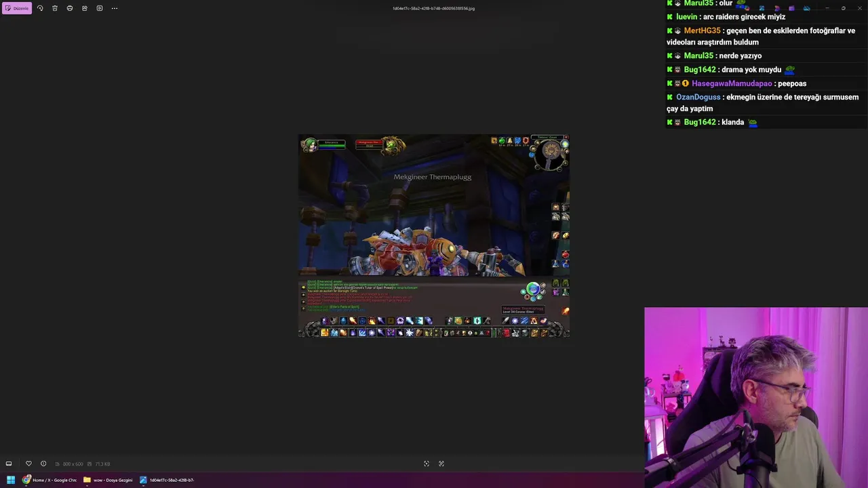Share the image with the share icon
Image resolution: width=868 pixels, height=488 pixels.
(85, 8)
